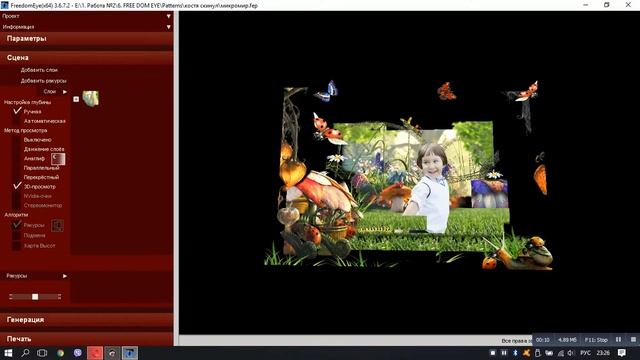640x360 pixels.
Task: Open the Windows Start menu
Action: [8, 353]
